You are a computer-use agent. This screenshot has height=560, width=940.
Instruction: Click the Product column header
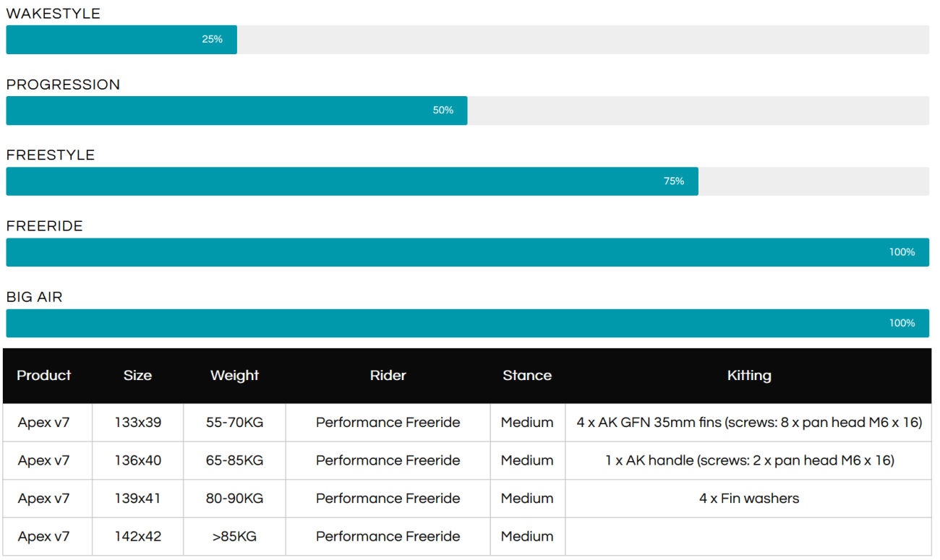click(44, 376)
